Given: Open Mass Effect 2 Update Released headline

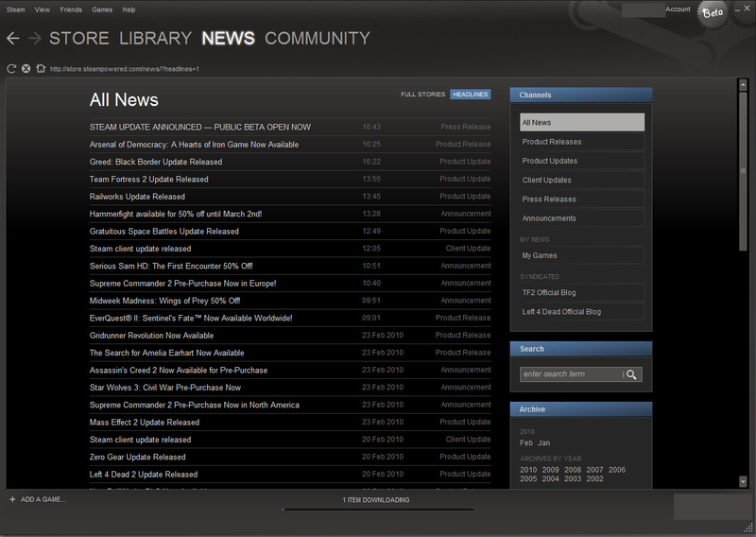Looking at the screenshot, I should [x=145, y=423].
